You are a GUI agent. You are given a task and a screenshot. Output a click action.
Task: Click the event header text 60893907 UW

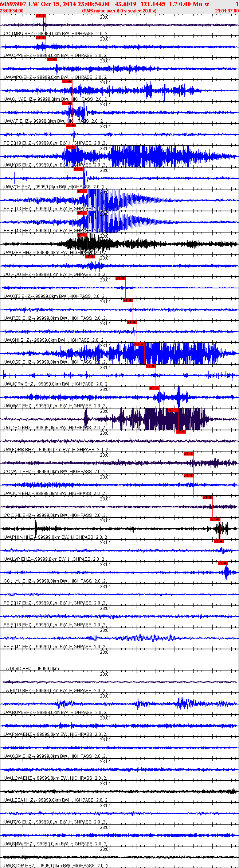(18, 4)
